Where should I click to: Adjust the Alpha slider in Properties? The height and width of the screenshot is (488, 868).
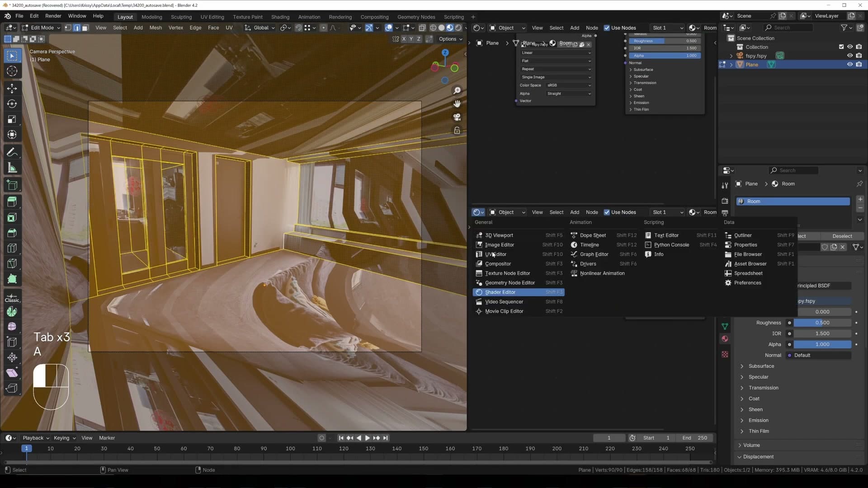point(822,345)
